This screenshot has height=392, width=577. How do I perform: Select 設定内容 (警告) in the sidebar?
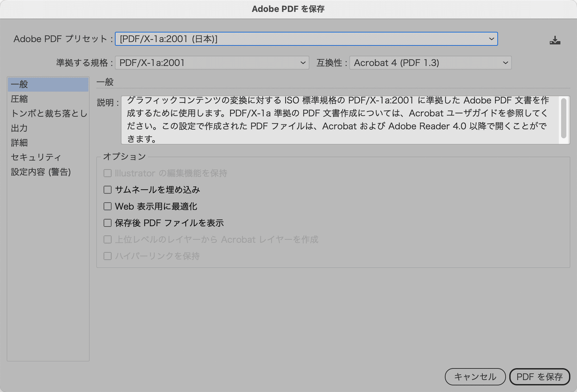click(48, 172)
